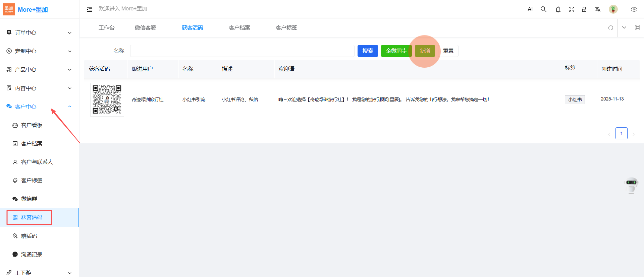
Task: Open the QR code thumbnail
Action: point(107,99)
